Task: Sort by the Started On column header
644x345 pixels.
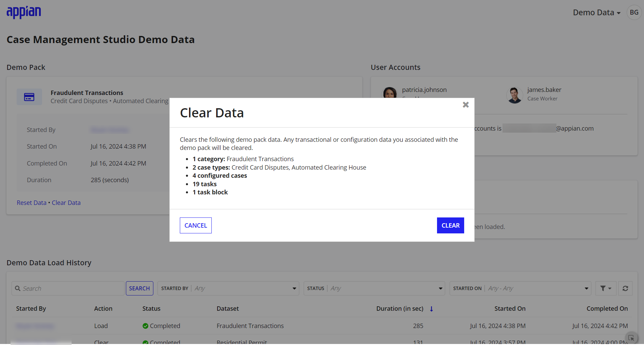Action: [x=510, y=309]
